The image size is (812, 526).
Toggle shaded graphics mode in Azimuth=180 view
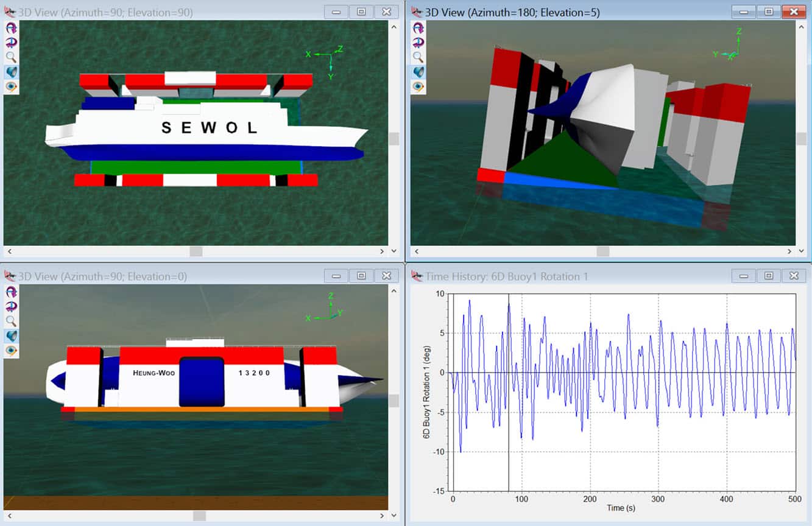(x=418, y=72)
